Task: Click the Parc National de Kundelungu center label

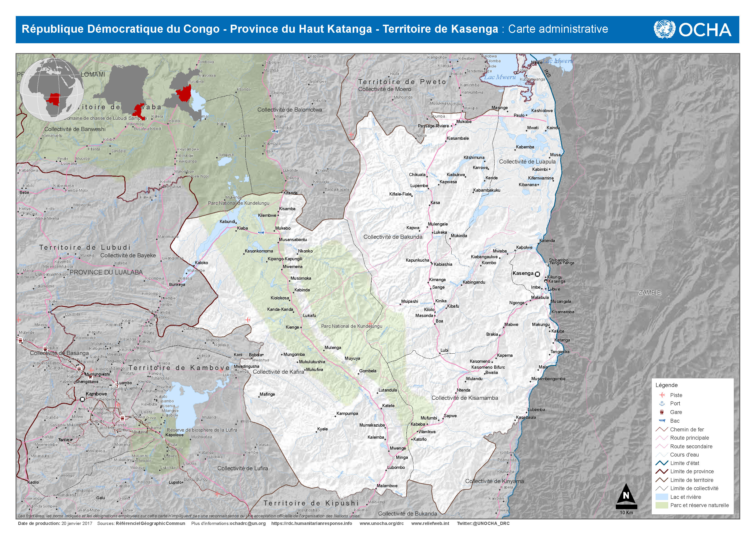Action: [x=352, y=326]
